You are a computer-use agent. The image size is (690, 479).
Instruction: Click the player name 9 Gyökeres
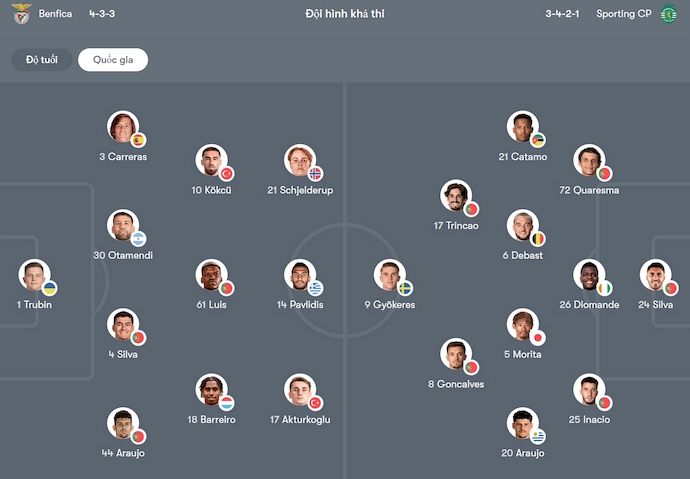point(390,305)
